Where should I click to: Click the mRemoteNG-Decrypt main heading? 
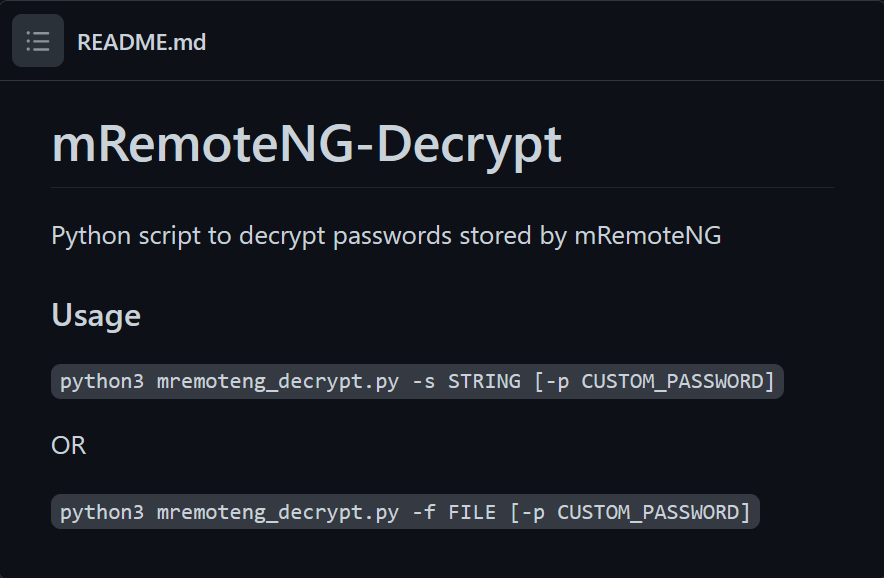pos(307,145)
